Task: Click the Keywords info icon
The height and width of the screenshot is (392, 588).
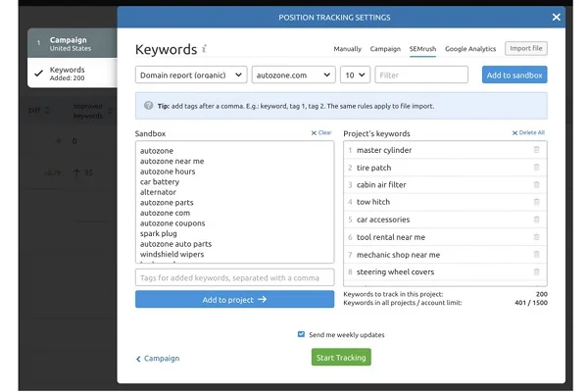Action: (204, 49)
